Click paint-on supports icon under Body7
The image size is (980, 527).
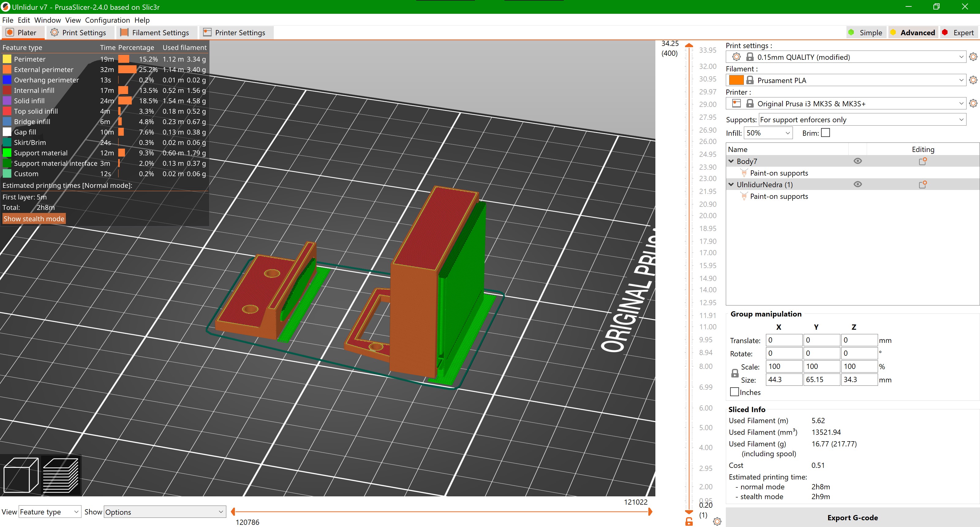coord(744,173)
